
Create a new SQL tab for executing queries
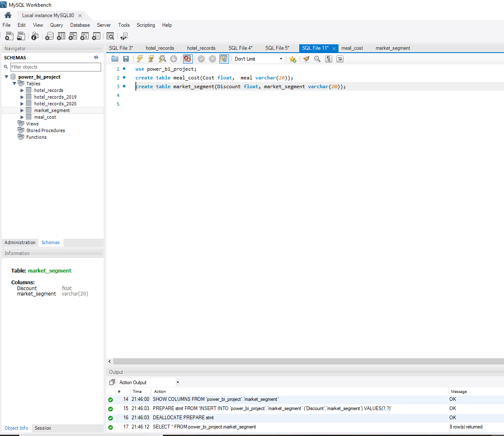point(9,36)
